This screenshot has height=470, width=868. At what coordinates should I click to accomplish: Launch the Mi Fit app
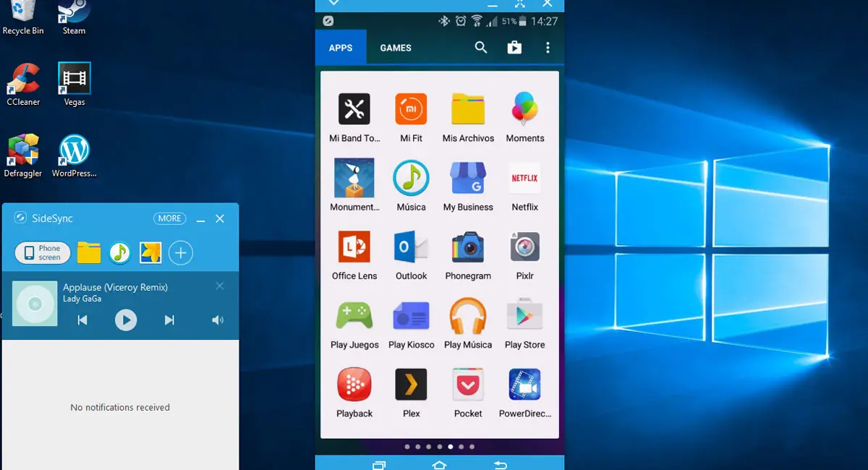(x=411, y=109)
